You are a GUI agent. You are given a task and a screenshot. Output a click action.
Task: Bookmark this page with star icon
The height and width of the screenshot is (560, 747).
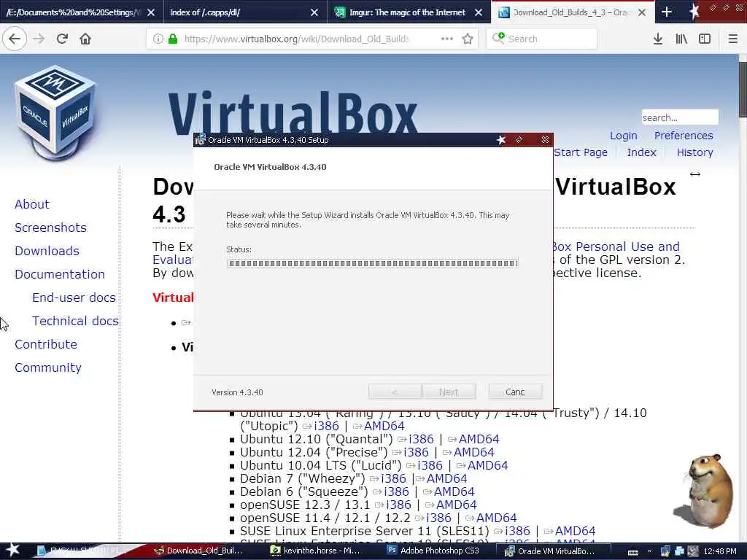468,39
